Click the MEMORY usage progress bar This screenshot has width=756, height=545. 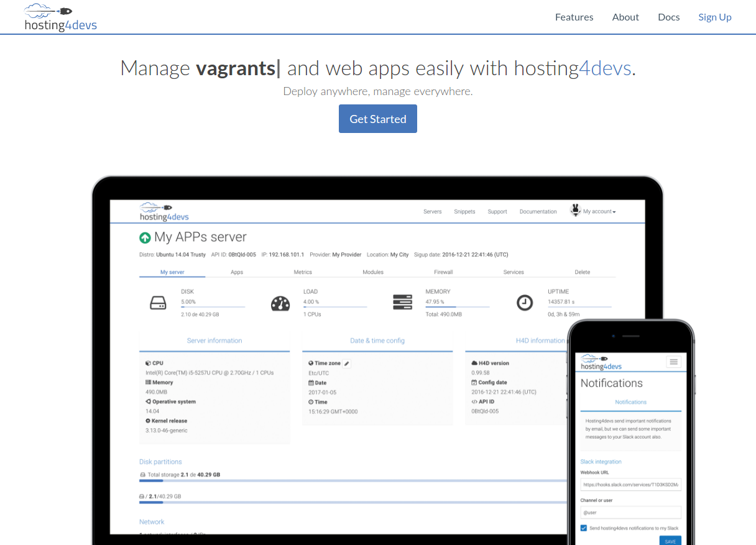tap(457, 307)
